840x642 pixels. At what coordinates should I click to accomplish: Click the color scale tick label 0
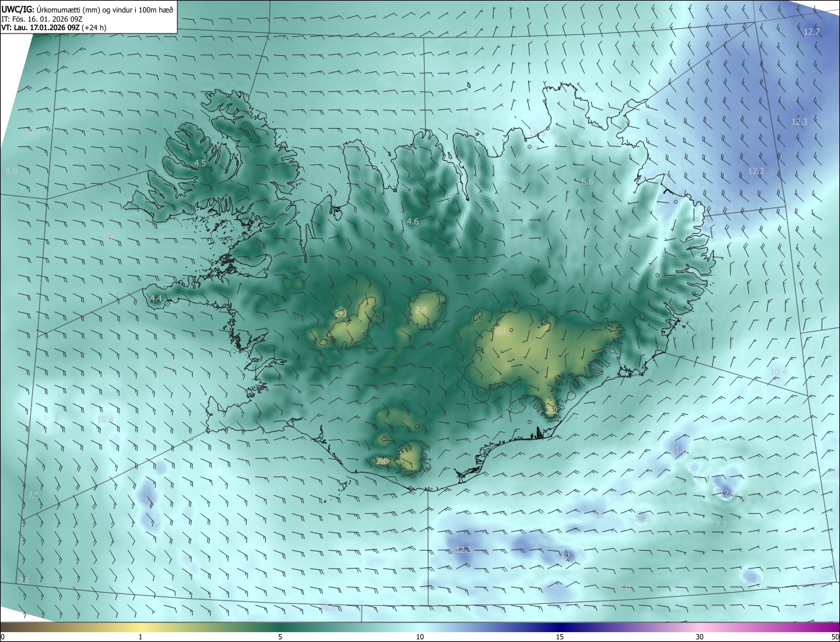click(3, 637)
